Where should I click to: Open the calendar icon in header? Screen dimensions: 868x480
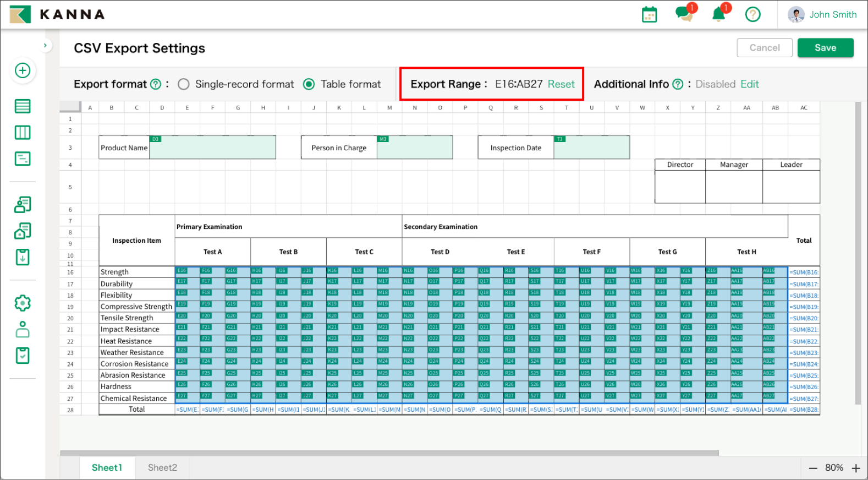(649, 14)
